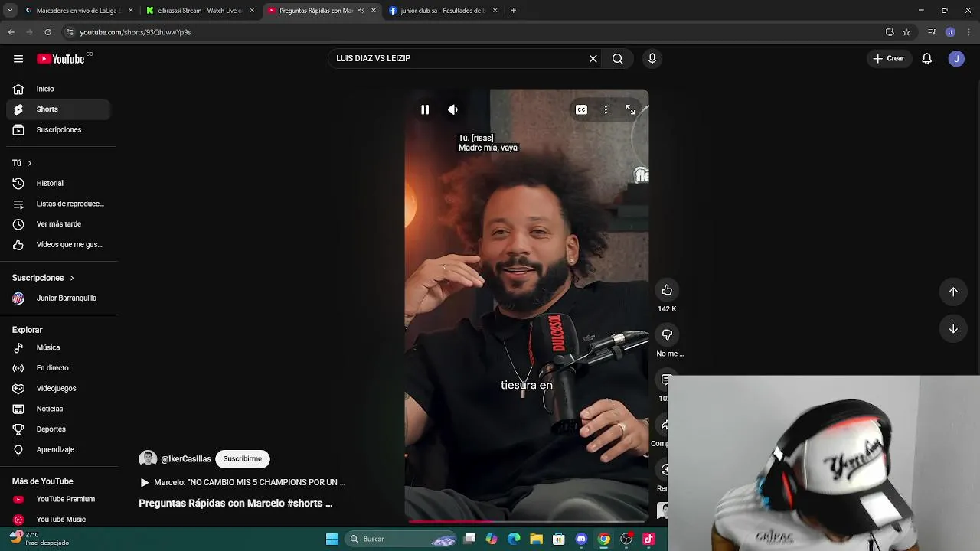This screenshot has width=980, height=551.
Task: Enter fullscreen for the Short
Action: pyautogui.click(x=630, y=109)
